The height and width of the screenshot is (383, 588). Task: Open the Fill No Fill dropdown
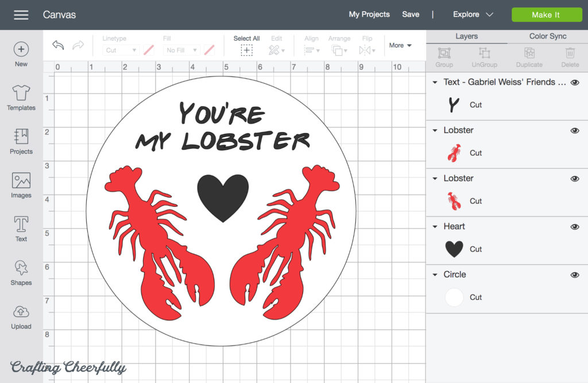click(x=181, y=50)
